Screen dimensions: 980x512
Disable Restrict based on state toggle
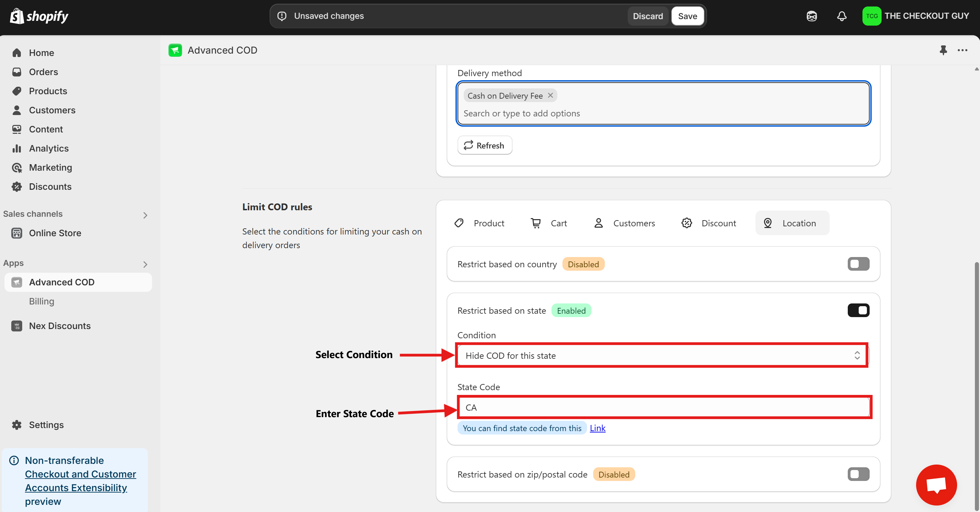(858, 310)
